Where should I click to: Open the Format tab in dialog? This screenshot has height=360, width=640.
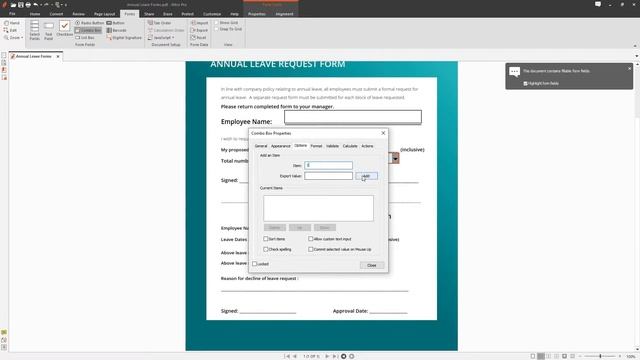316,146
